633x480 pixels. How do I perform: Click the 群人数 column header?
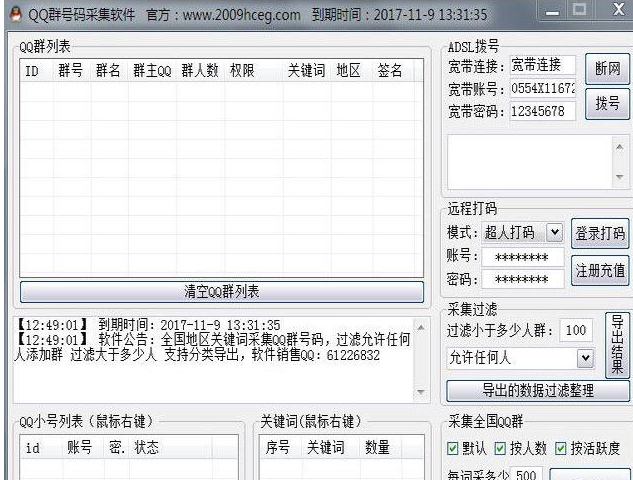(200, 71)
